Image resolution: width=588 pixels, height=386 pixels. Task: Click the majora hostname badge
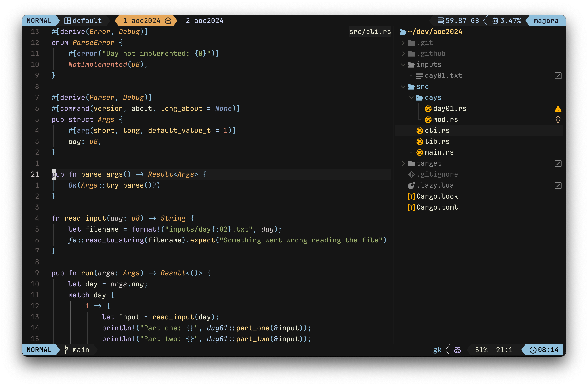point(546,21)
